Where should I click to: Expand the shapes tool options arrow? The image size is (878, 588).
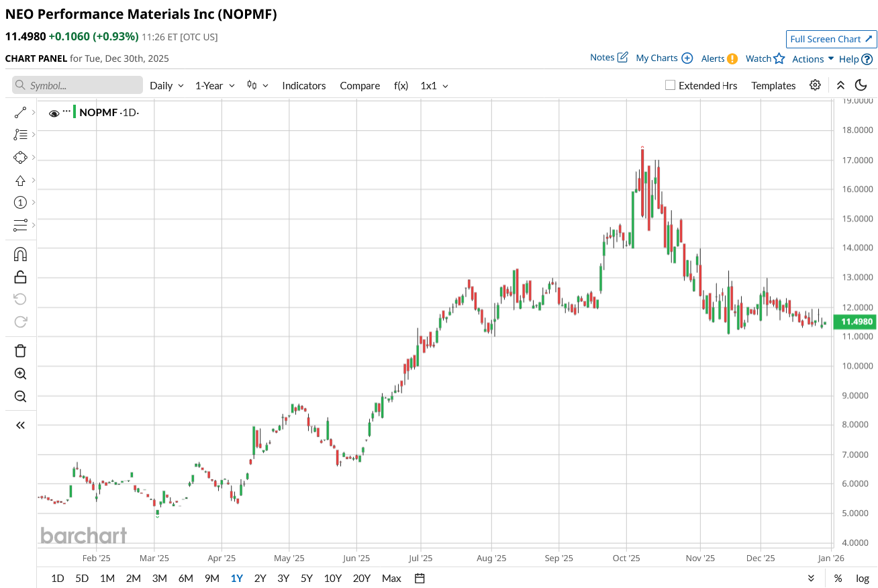(34, 158)
